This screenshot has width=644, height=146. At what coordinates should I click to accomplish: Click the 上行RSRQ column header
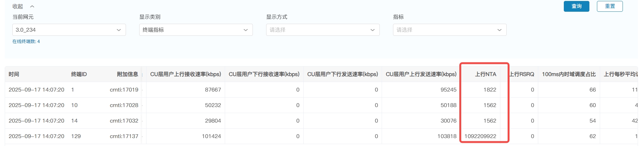(x=522, y=74)
